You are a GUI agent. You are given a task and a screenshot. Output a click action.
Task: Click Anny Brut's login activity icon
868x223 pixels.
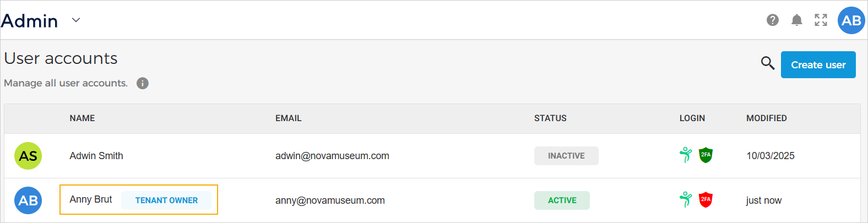[686, 199]
